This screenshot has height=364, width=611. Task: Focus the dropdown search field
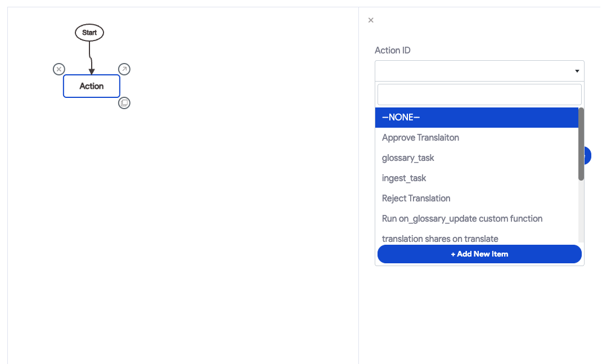[479, 95]
